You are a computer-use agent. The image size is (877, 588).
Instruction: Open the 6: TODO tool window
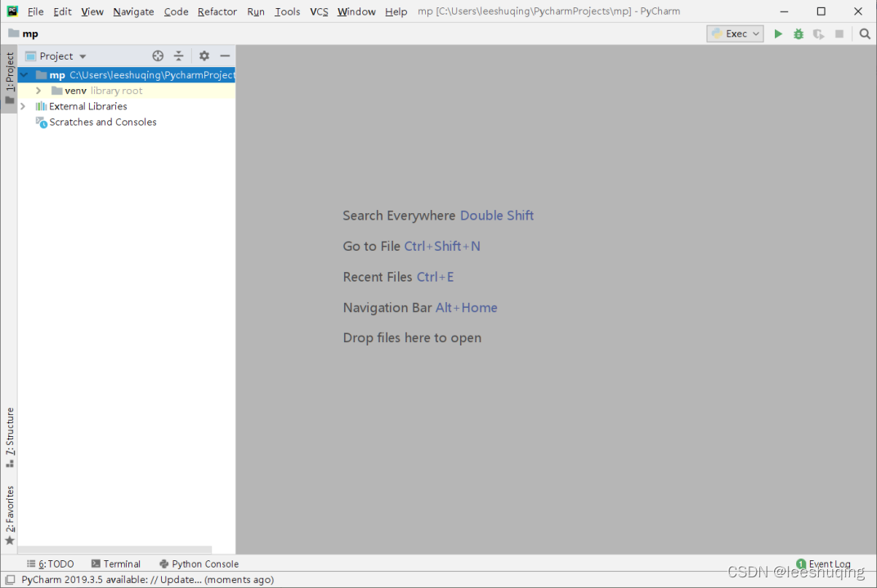[51, 563]
